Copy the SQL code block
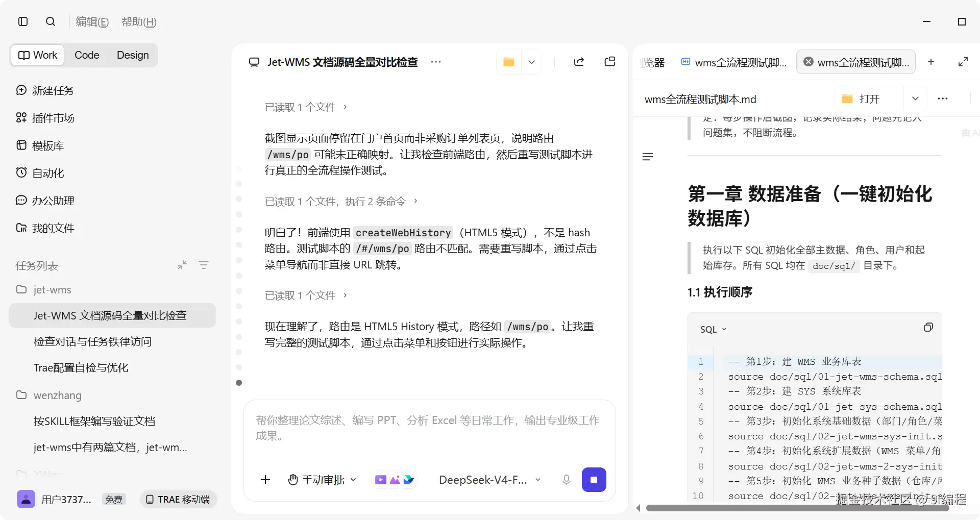This screenshot has height=520, width=980. tap(928, 328)
